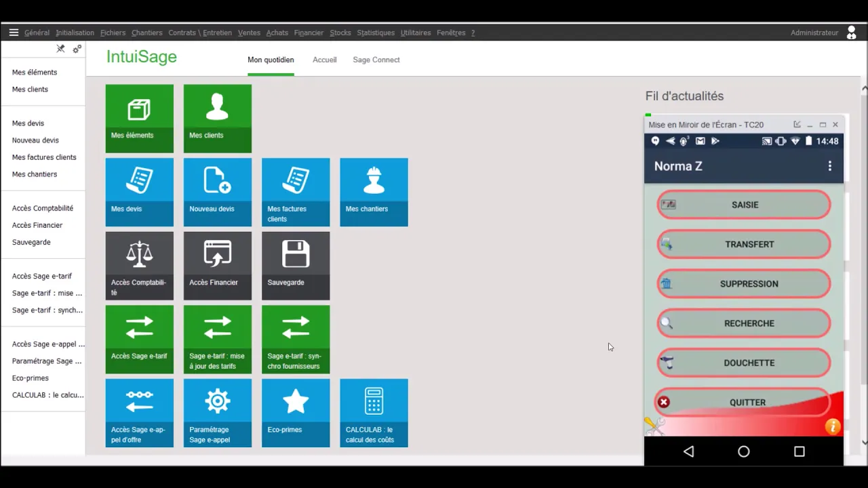The width and height of the screenshot is (868, 488).
Task: Tap the DOUCHETTE button
Action: (x=744, y=363)
